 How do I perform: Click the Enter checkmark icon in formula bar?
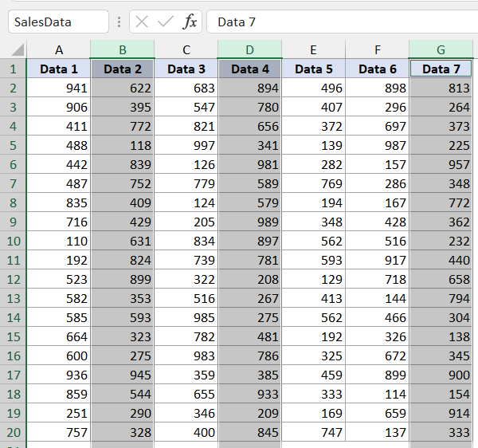pos(166,22)
